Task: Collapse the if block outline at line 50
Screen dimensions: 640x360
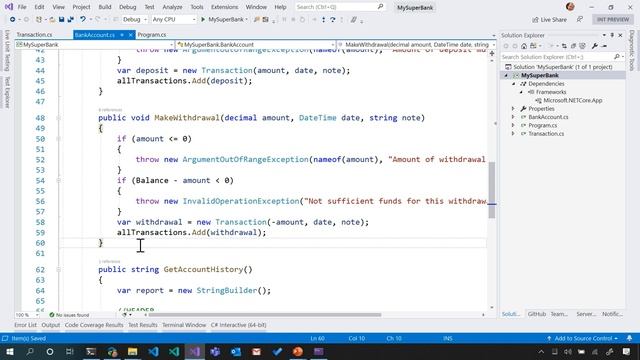Action: pyautogui.click(x=58, y=139)
